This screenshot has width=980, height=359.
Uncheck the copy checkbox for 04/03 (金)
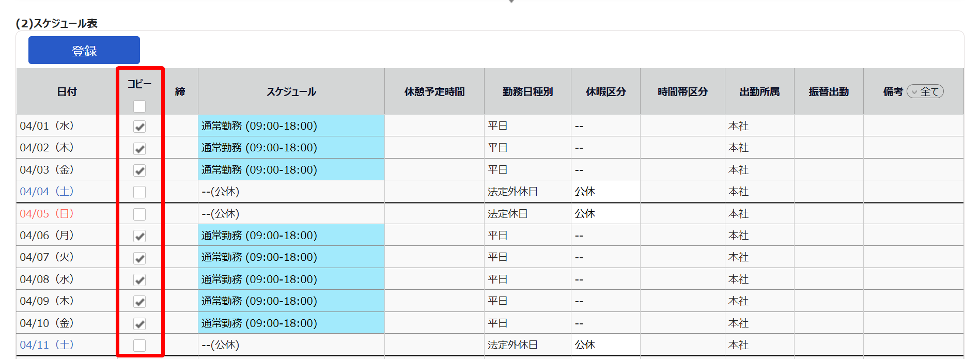(x=139, y=170)
